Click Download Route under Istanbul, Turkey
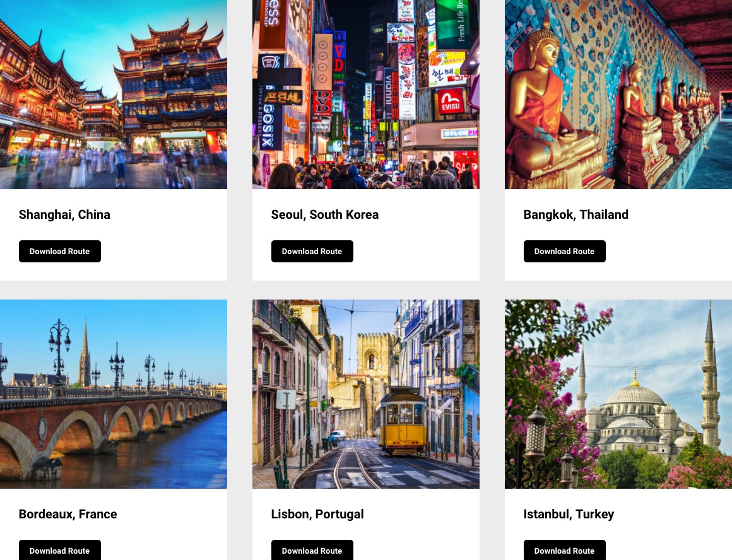The image size is (732, 560). 564,550
